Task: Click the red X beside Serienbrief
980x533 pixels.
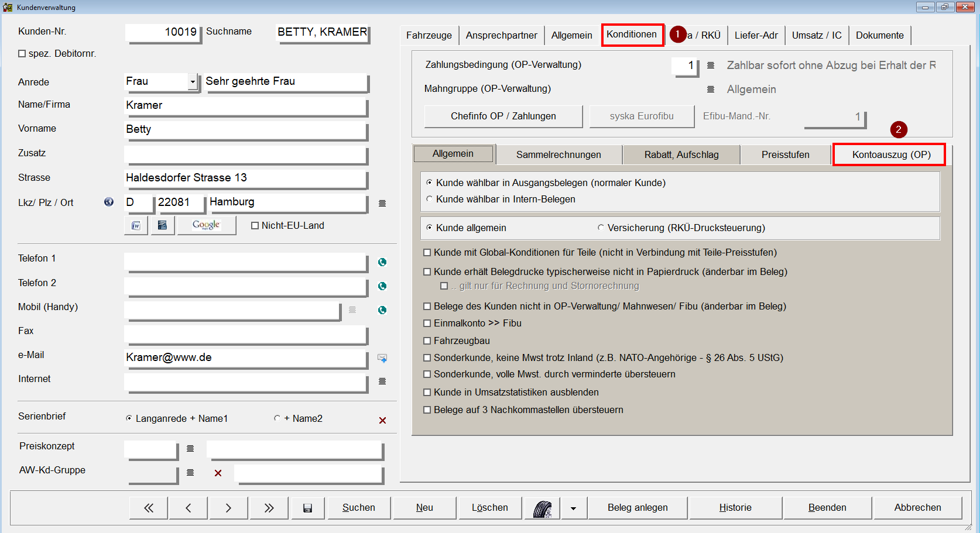Action: pos(382,420)
